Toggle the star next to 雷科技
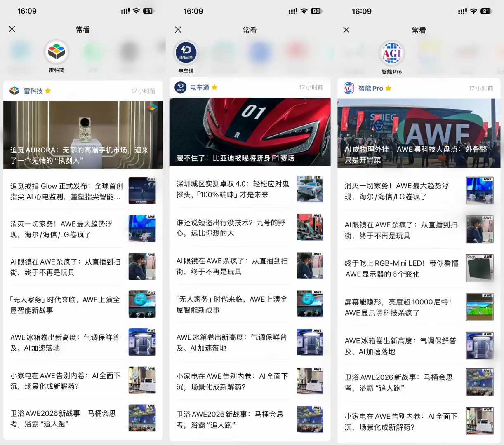Viewport: 504px width, 445px height. click(47, 91)
